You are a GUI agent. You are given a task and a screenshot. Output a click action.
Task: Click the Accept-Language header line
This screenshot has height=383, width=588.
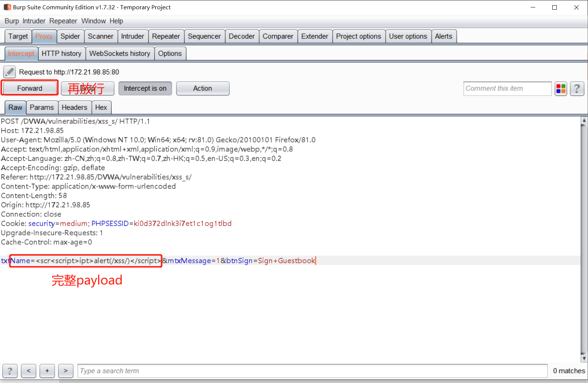click(141, 158)
